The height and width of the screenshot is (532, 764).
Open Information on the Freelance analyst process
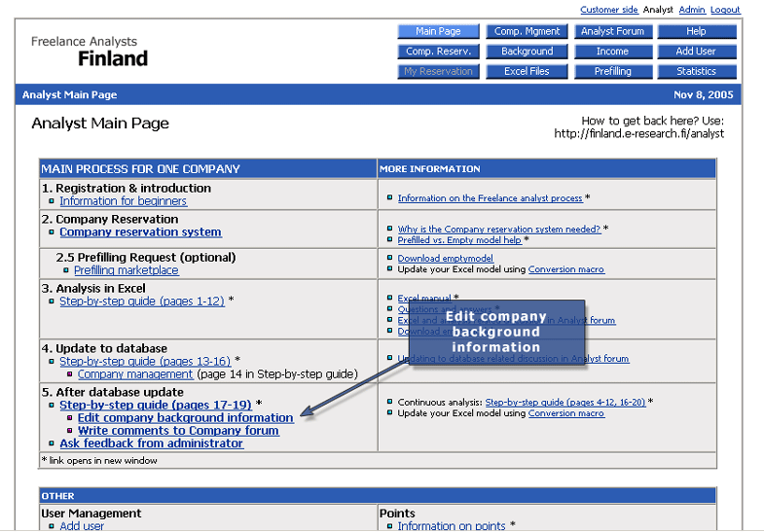(491, 198)
